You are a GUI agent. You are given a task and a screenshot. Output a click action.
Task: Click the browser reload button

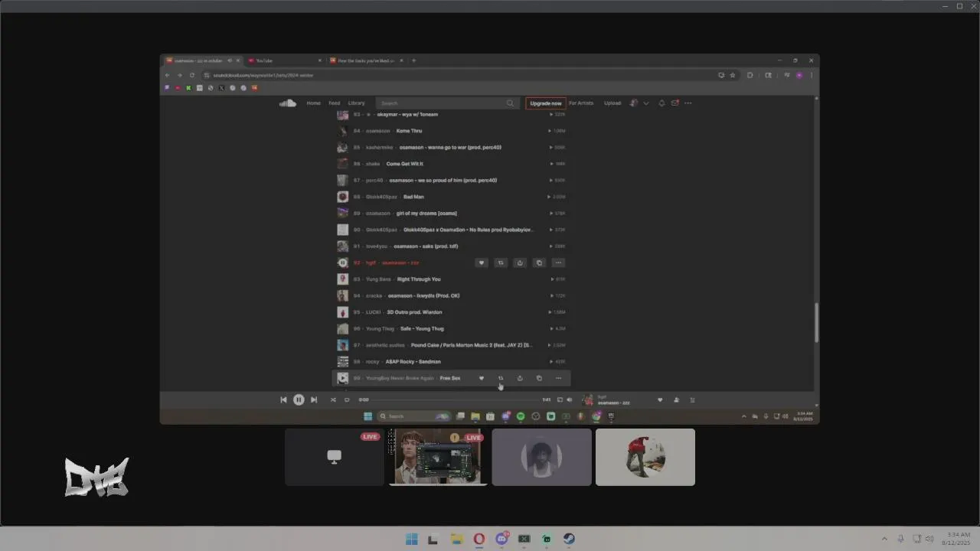(x=192, y=75)
